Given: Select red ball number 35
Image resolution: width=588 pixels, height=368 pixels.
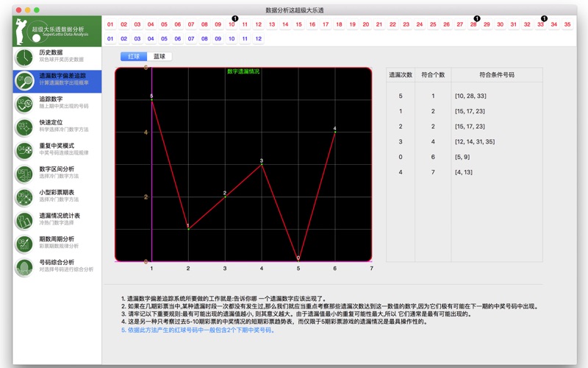Looking at the screenshot, I should 567,24.
